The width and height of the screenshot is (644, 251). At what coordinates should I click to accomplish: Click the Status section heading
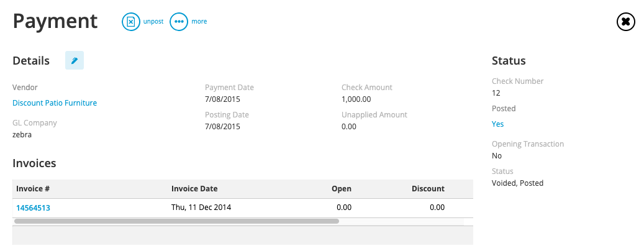point(509,60)
